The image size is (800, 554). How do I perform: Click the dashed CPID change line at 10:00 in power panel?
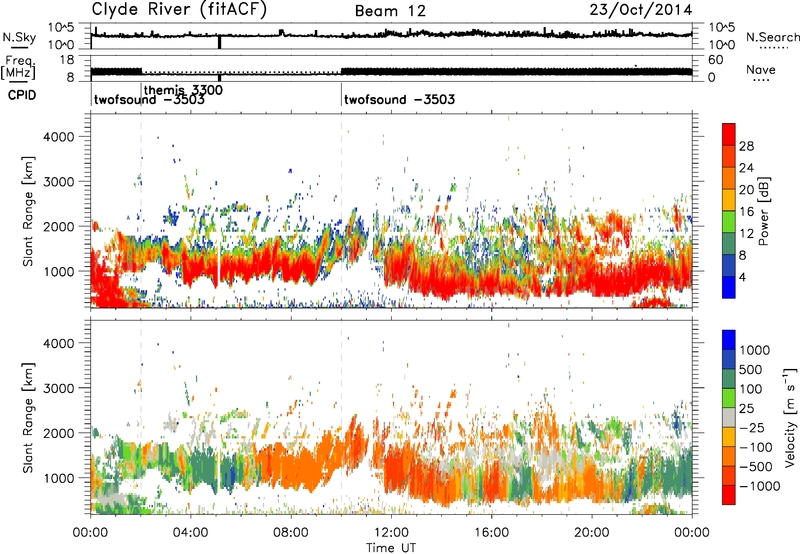tap(341, 211)
